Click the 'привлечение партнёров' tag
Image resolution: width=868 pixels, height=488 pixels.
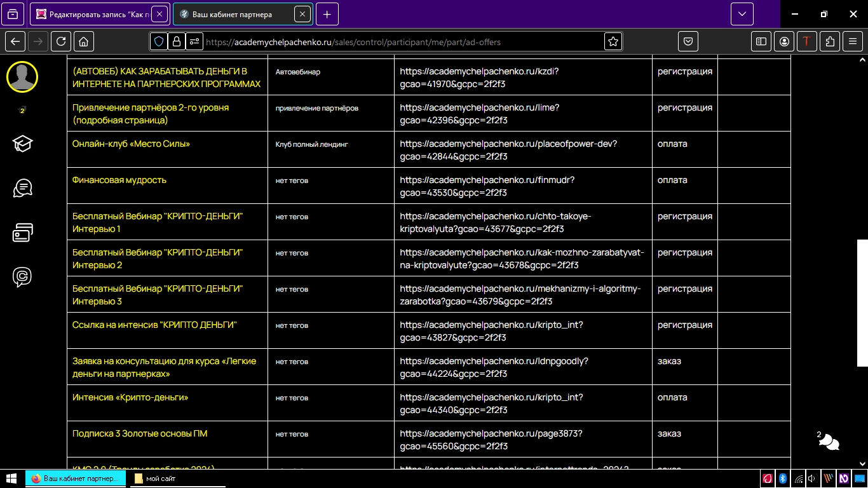[317, 108]
